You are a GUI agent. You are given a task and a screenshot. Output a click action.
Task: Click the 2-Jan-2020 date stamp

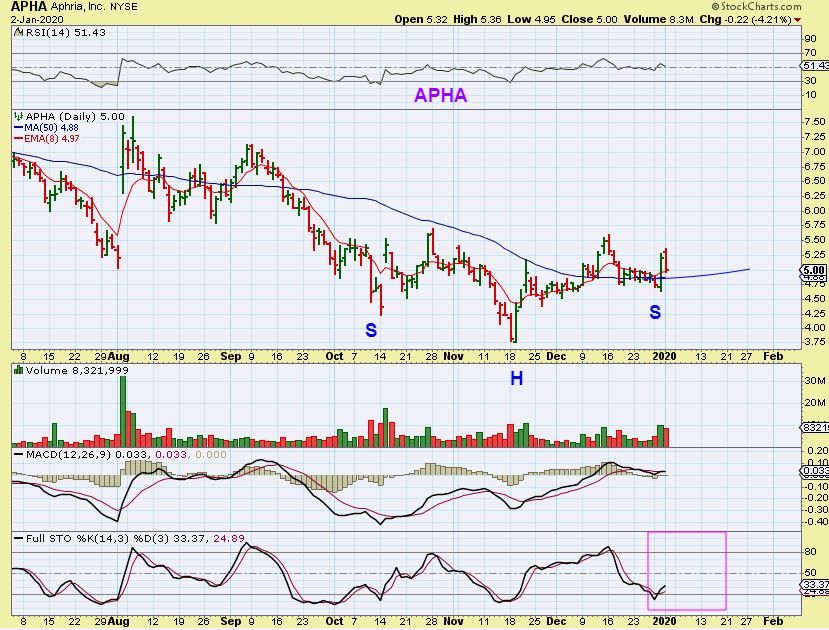(x=37, y=20)
